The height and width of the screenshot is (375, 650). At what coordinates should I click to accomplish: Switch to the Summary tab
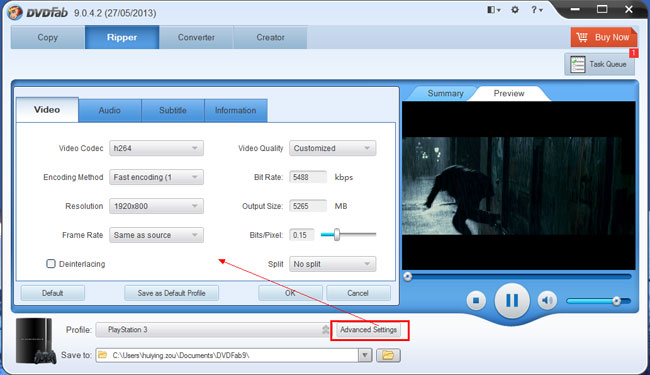click(445, 93)
